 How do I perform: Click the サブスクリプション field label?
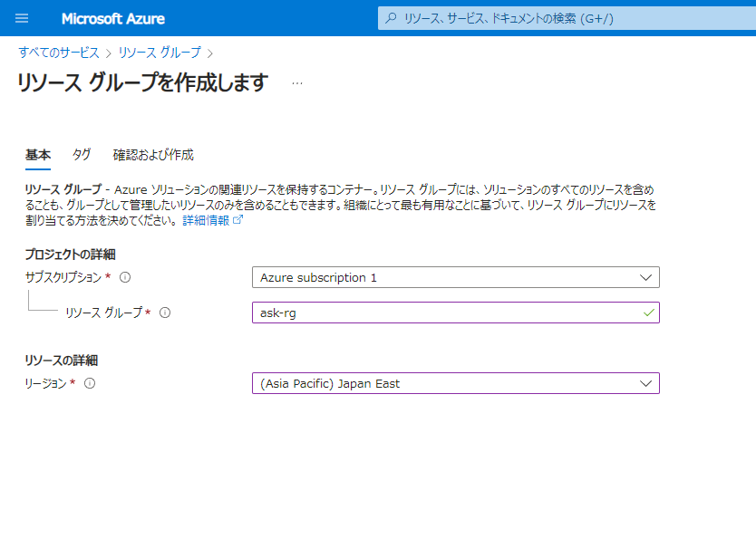tap(63, 277)
